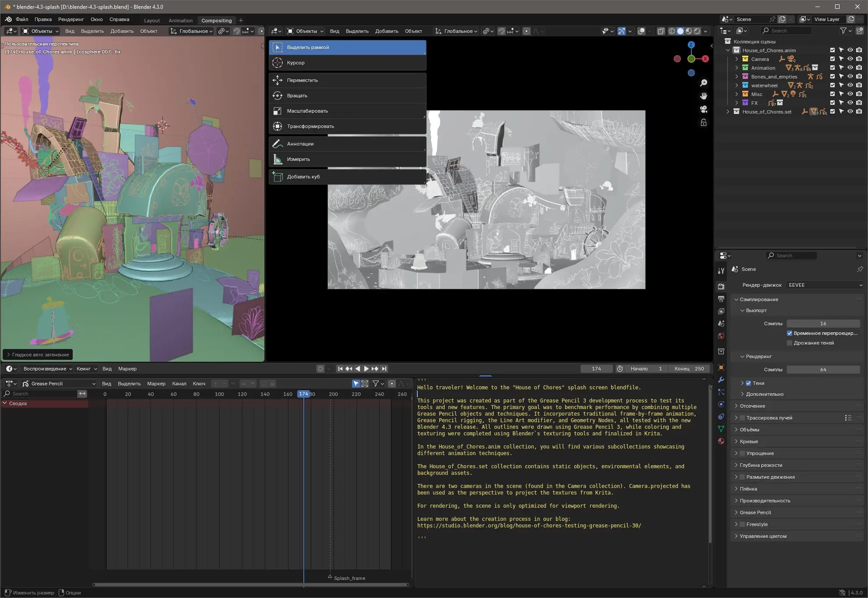The image size is (868, 598).
Task: Expand the House_of_Chores.set collection
Action: [728, 112]
